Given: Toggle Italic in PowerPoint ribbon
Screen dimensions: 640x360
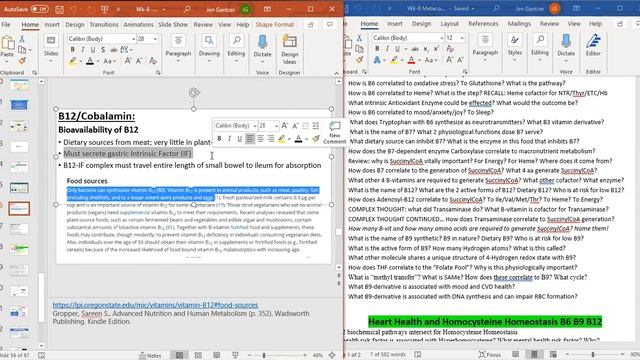Looking at the screenshot, I should click(x=83, y=49).
